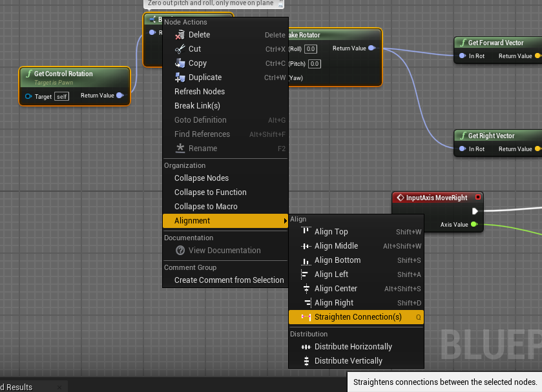The height and width of the screenshot is (392, 542).
Task: Click the Distribute Vertically icon
Action: [306, 361]
